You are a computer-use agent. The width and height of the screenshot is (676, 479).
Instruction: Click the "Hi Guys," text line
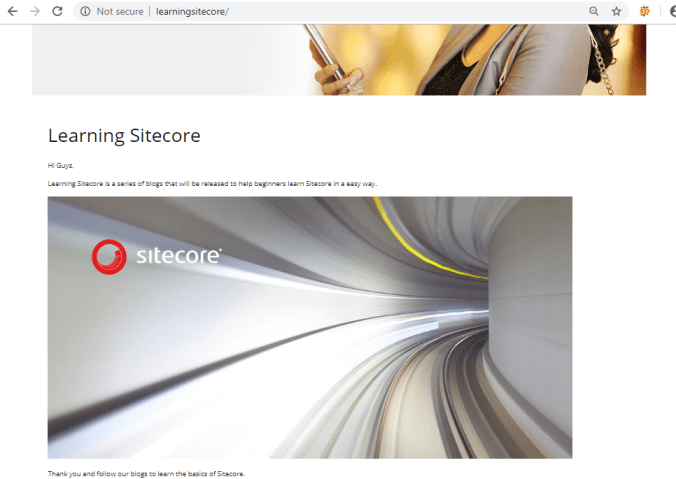(x=61, y=166)
